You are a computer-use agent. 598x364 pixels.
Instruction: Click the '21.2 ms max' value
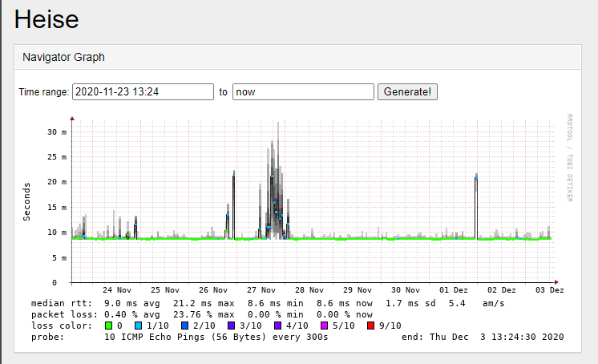pyautogui.click(x=204, y=303)
